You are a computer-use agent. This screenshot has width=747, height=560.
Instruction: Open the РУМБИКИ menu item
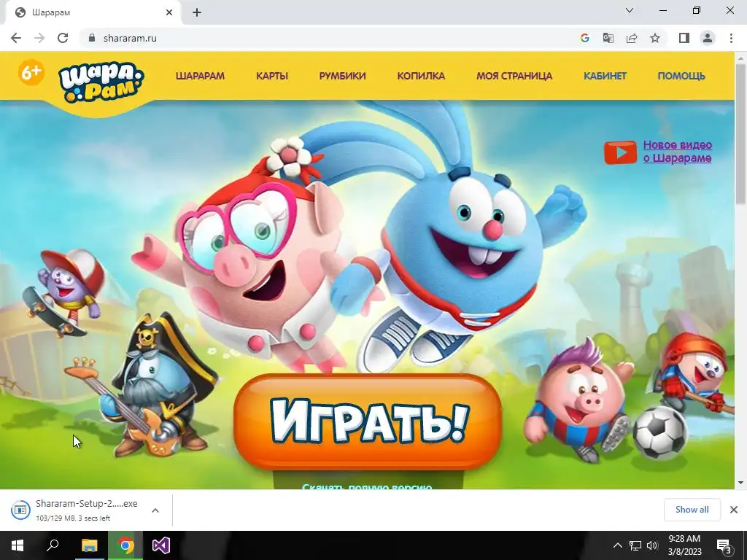[x=343, y=76]
